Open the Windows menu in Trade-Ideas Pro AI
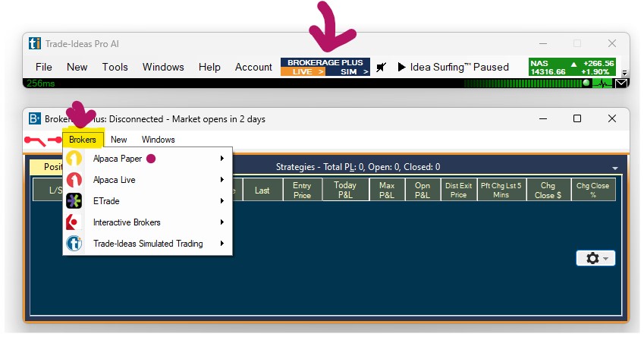Screen dimensions: 644x337 click(x=163, y=67)
